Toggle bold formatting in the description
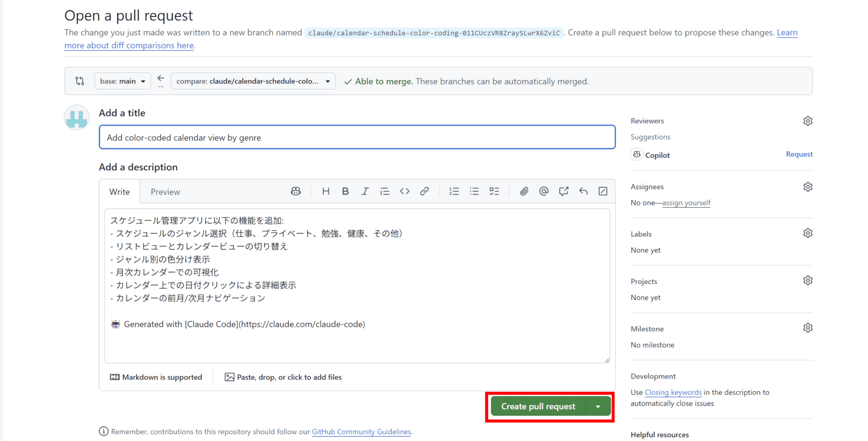Image resolution: width=868 pixels, height=441 pixels. pyautogui.click(x=345, y=191)
